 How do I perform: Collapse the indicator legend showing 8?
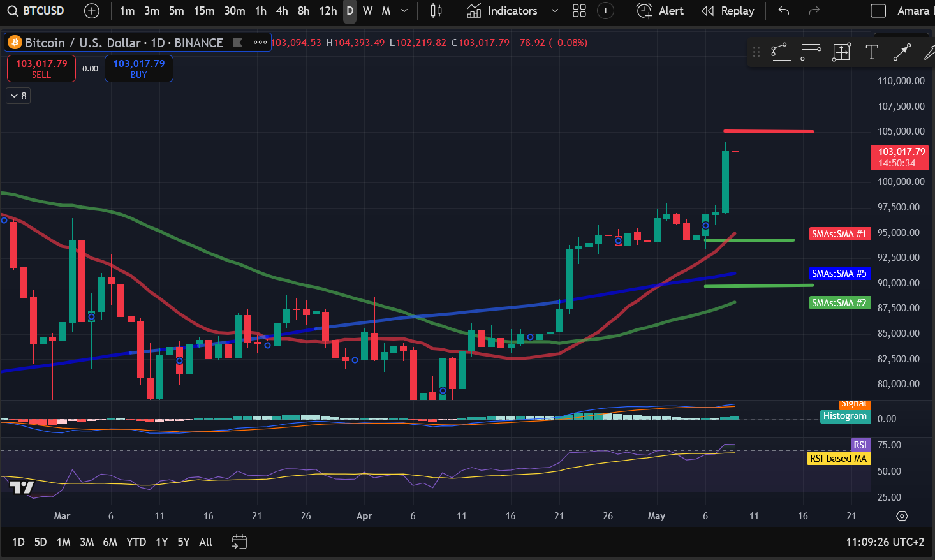coord(18,96)
